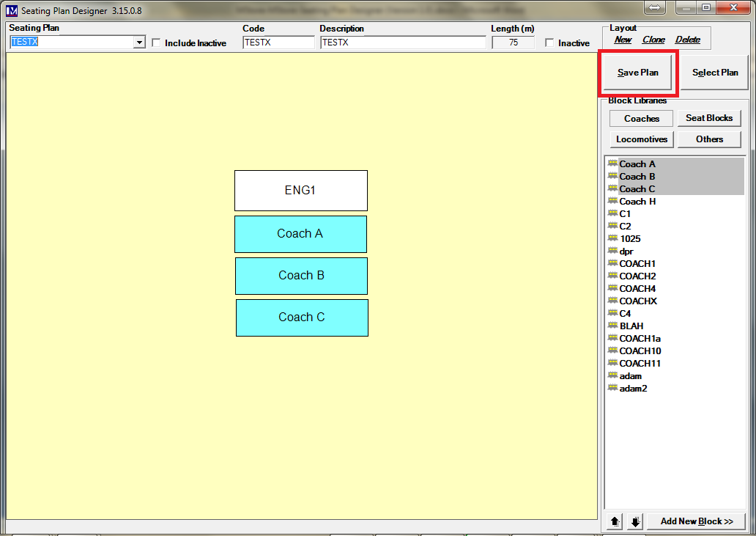This screenshot has width=756, height=536.
Task: Click the COACH2 block icon
Action: (613, 276)
